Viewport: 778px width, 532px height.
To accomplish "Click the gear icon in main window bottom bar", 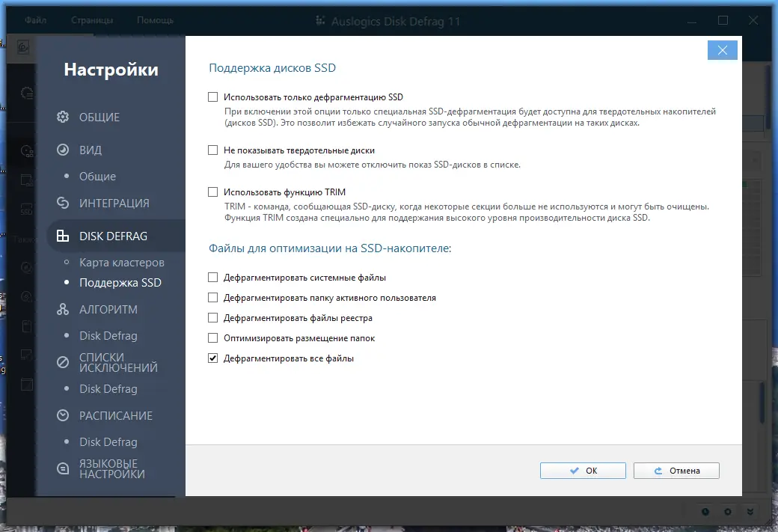I will [x=727, y=512].
